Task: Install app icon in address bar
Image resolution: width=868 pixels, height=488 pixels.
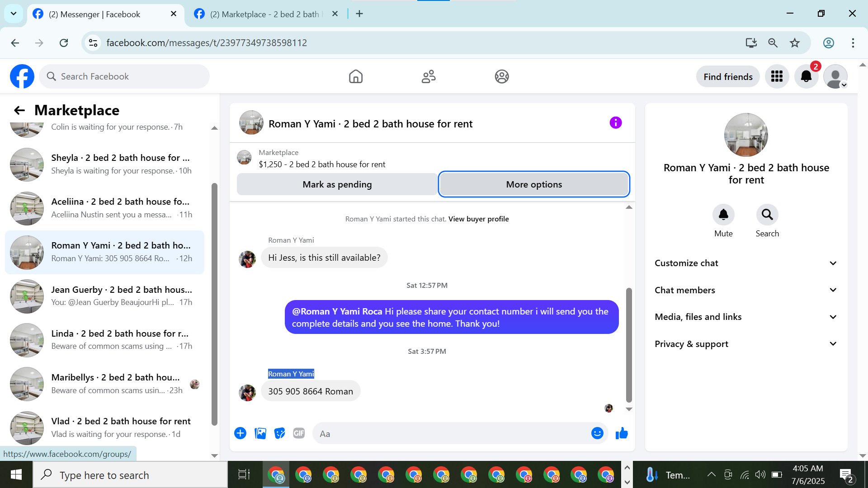Action: 751,43
